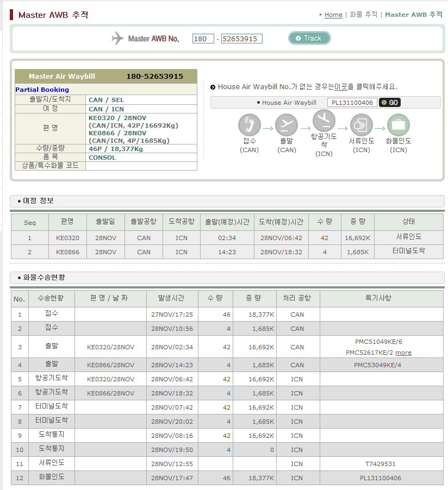
Task: Click the House Air Waybill field PL131100406
Action: [x=352, y=103]
